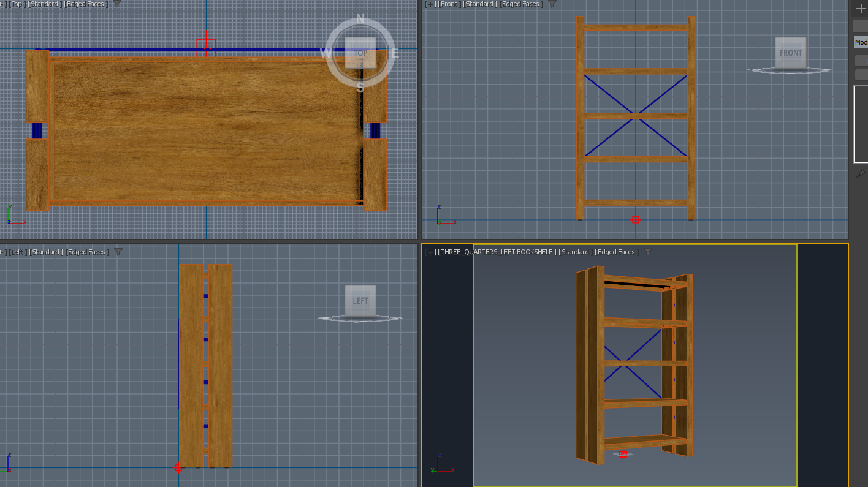Open the Left viewport filter funnel icon
This screenshot has width=868, height=487.
(x=118, y=252)
